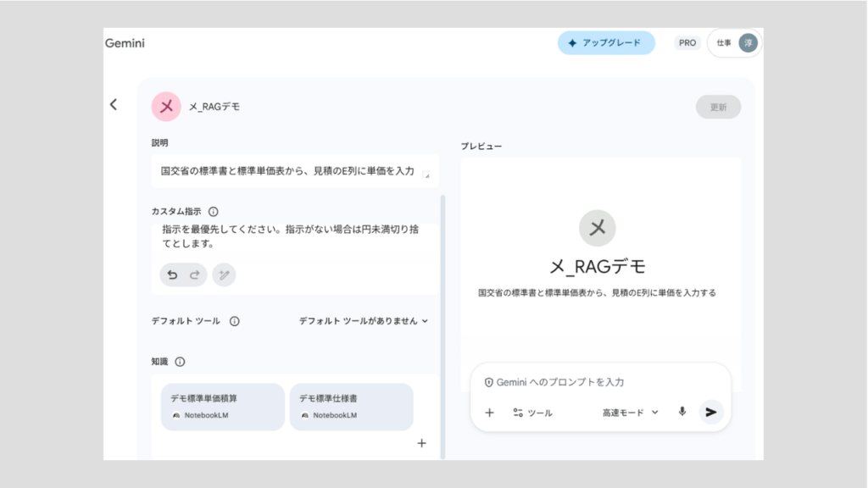Add knowledge with the plus icon
This screenshot has width=868, height=488.
tap(422, 443)
